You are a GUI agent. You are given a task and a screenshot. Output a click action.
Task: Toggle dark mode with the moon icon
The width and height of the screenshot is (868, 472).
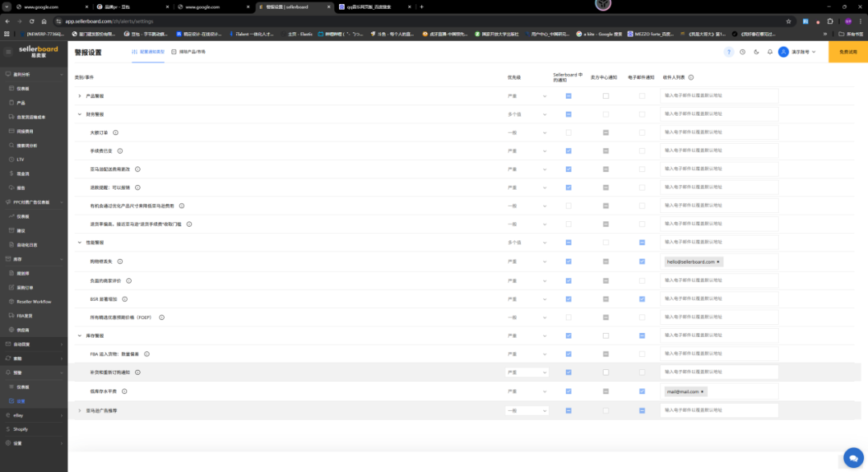(756, 52)
